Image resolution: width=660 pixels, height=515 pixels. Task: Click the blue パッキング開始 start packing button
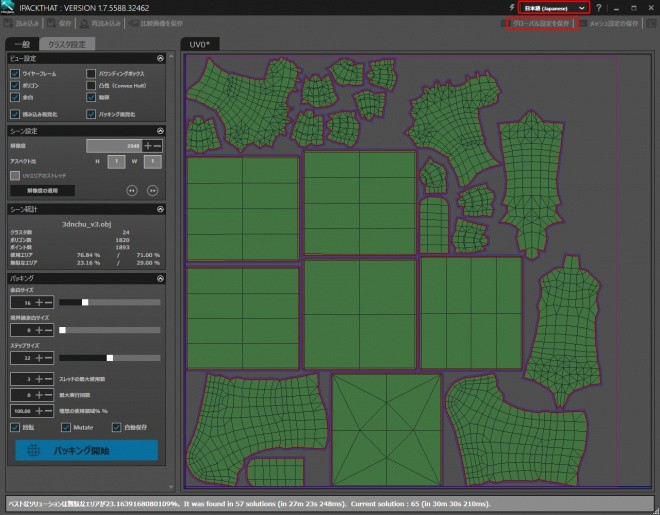pos(87,451)
